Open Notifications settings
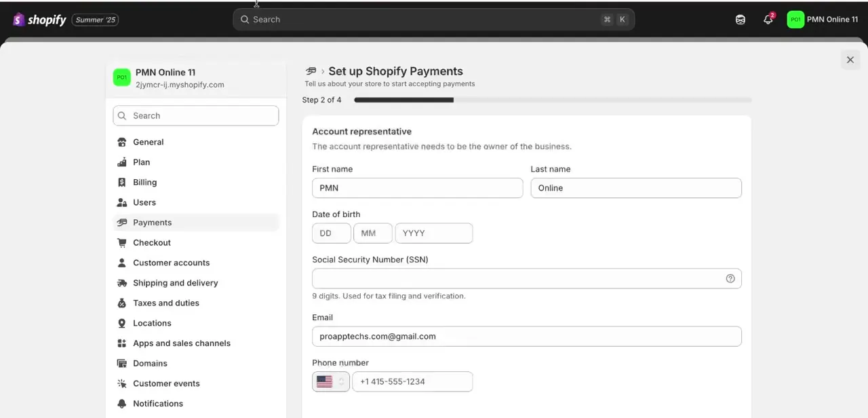Screen dimensions: 868x418 pos(196,404)
